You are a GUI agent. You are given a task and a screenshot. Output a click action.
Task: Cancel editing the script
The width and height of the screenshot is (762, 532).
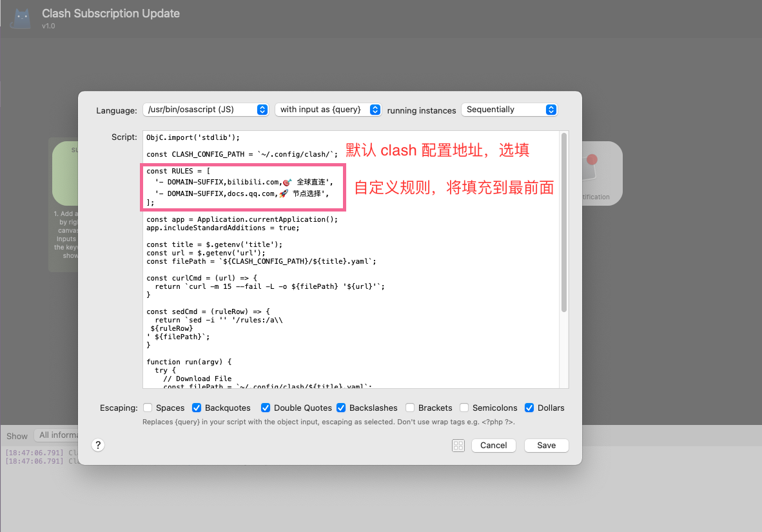coord(493,445)
